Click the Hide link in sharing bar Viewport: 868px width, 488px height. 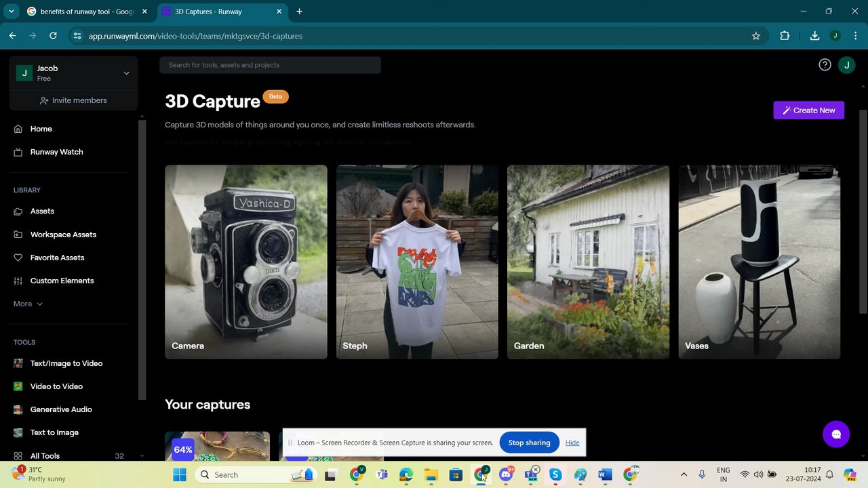572,443
